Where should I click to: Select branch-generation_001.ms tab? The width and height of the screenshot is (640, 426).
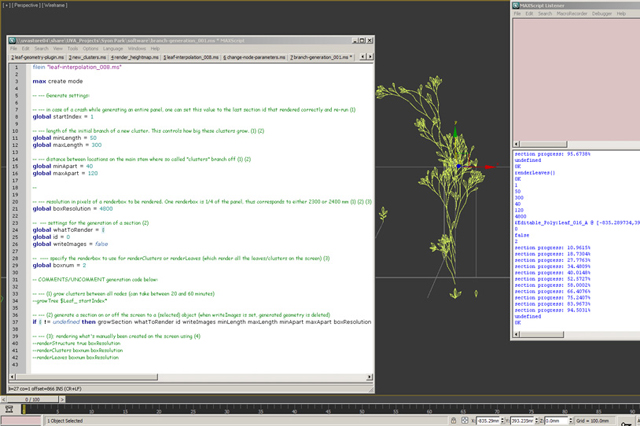[321, 57]
